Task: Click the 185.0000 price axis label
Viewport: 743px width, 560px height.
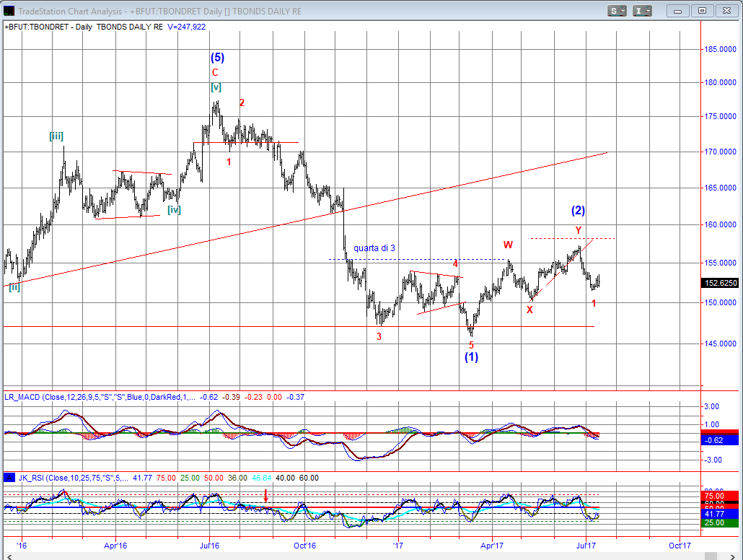Action: tap(720, 49)
